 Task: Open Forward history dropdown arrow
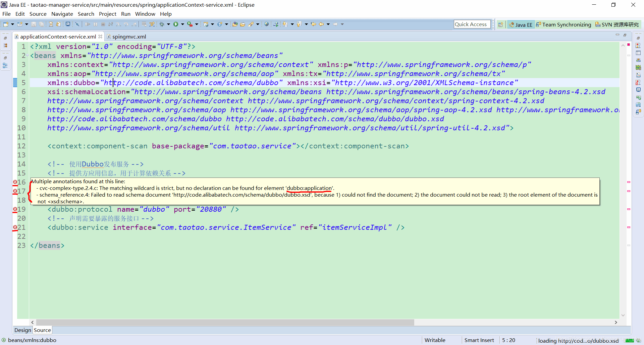pyautogui.click(x=342, y=24)
